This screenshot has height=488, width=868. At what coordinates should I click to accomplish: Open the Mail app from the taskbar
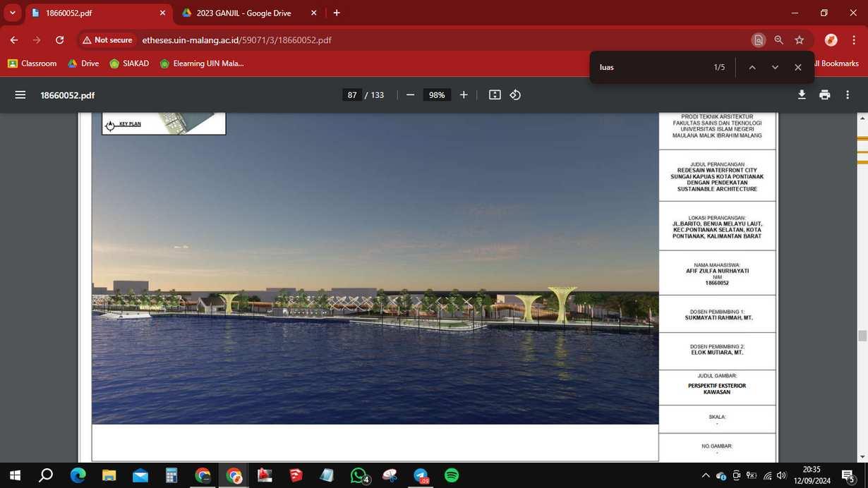[x=140, y=475]
